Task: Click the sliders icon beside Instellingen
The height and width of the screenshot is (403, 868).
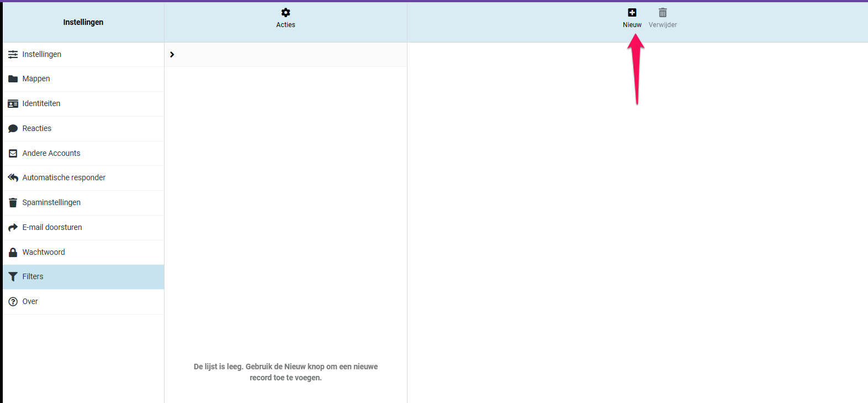Action: pyautogui.click(x=13, y=54)
